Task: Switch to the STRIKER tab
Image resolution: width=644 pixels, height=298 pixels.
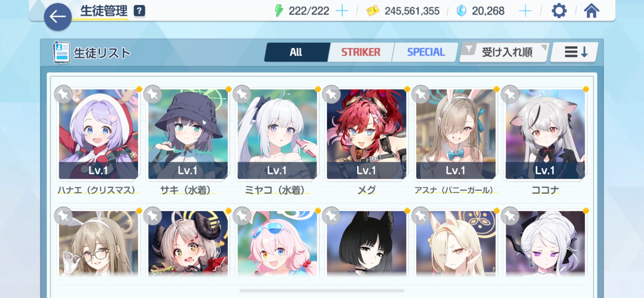Action: coord(361,52)
